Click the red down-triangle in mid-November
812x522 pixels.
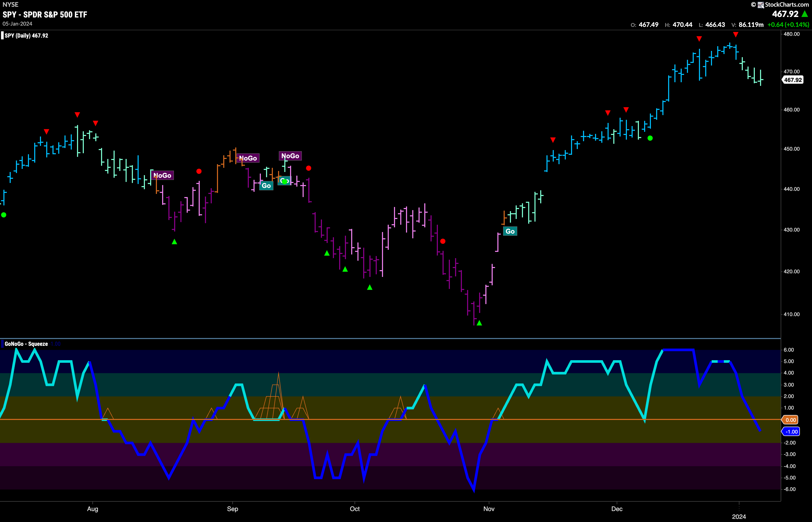point(553,140)
